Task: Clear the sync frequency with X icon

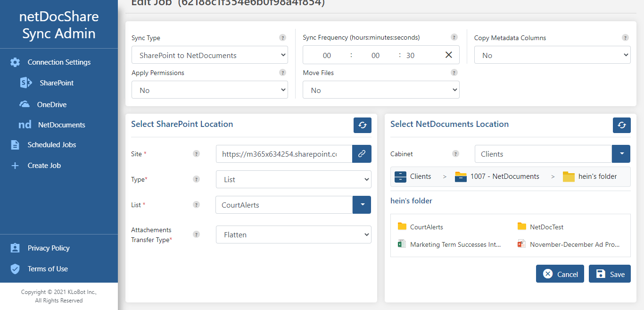Action: click(449, 55)
